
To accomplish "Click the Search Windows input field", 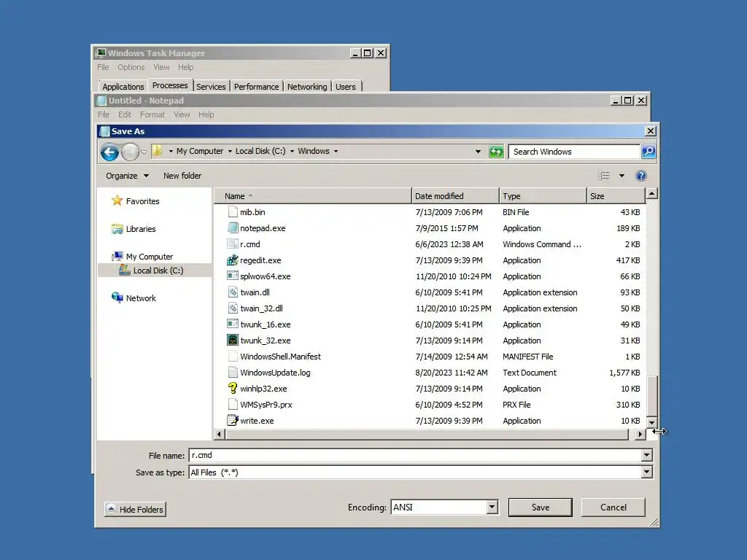I will [x=574, y=152].
